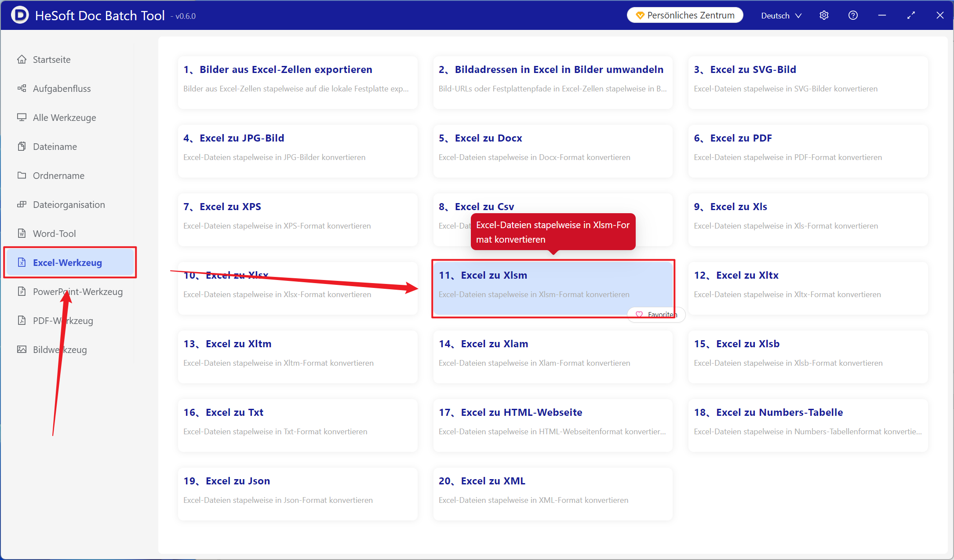Open Bildwerkzeug
Screen dimensions: 954x560
tap(70, 349)
